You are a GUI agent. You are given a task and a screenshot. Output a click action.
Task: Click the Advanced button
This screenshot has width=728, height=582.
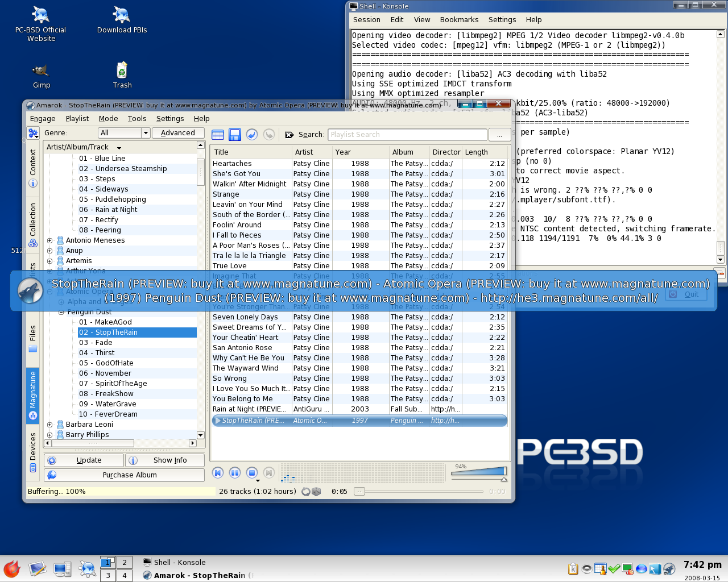(178, 133)
